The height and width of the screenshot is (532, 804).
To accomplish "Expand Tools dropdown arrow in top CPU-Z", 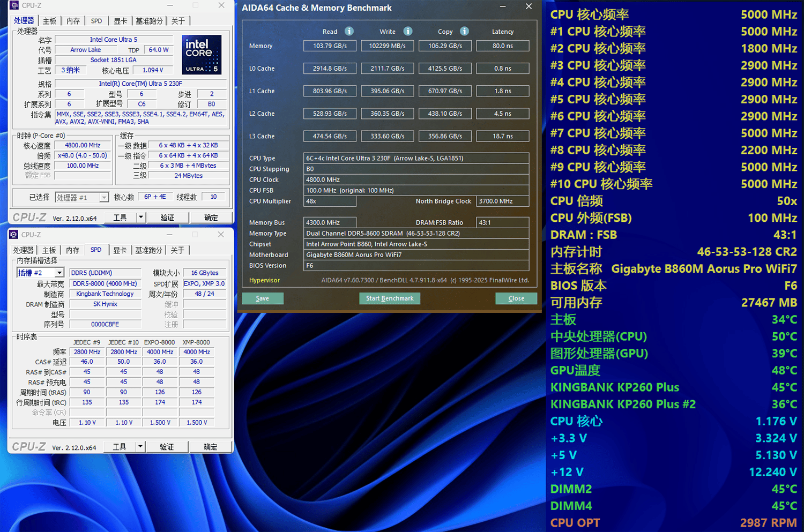I will (x=141, y=217).
